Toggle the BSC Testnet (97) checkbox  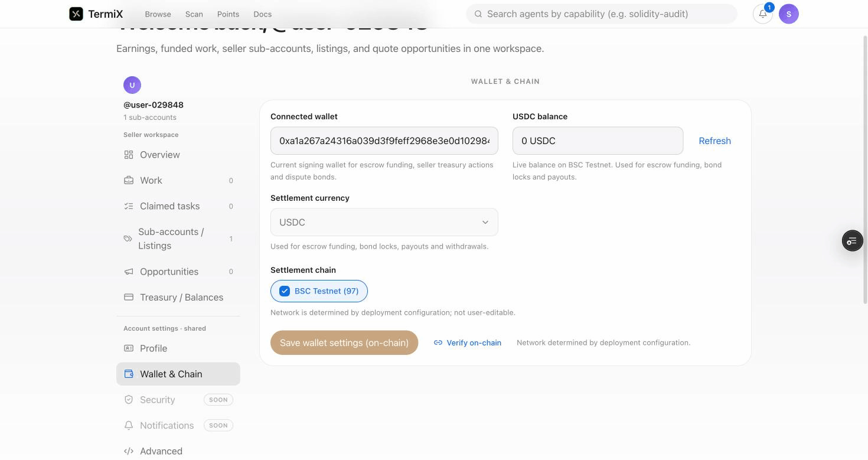pyautogui.click(x=285, y=291)
